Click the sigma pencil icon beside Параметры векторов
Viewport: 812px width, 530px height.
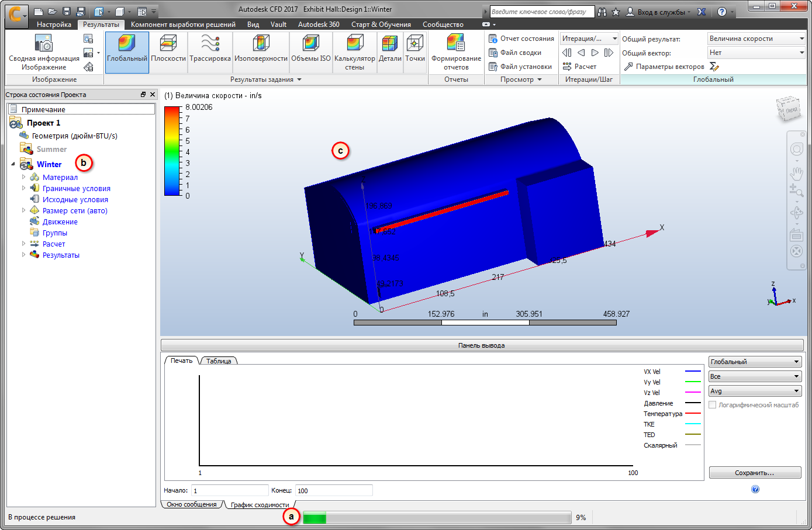point(714,67)
